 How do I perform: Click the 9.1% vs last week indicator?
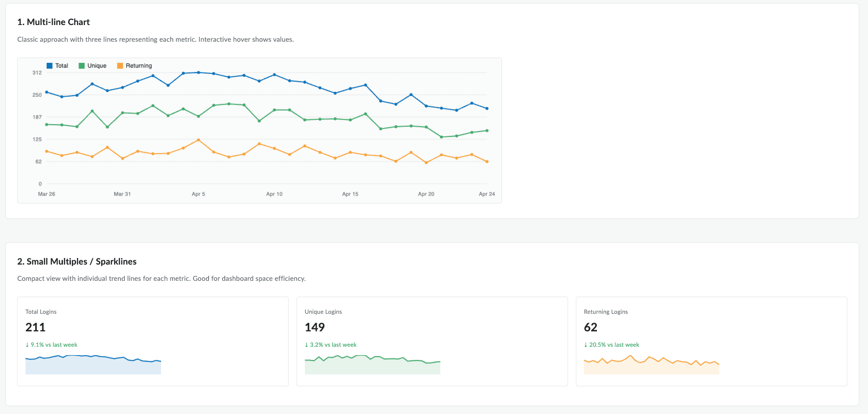(x=51, y=345)
